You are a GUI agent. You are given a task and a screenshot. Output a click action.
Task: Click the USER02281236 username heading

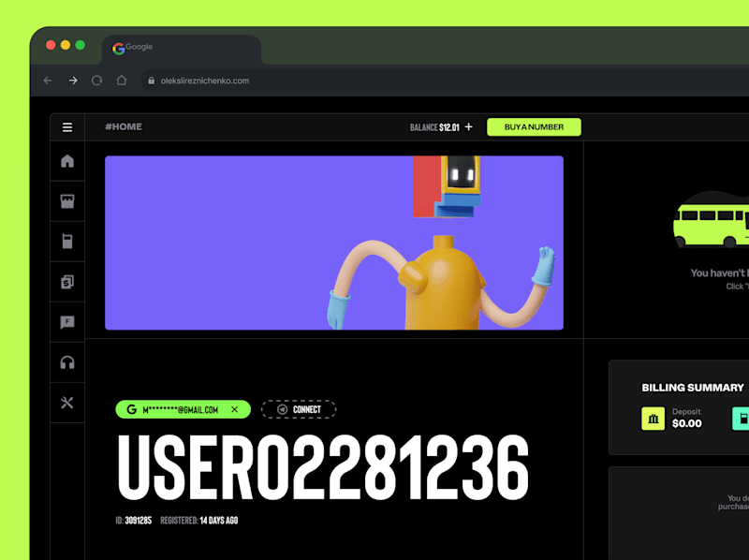point(323,467)
